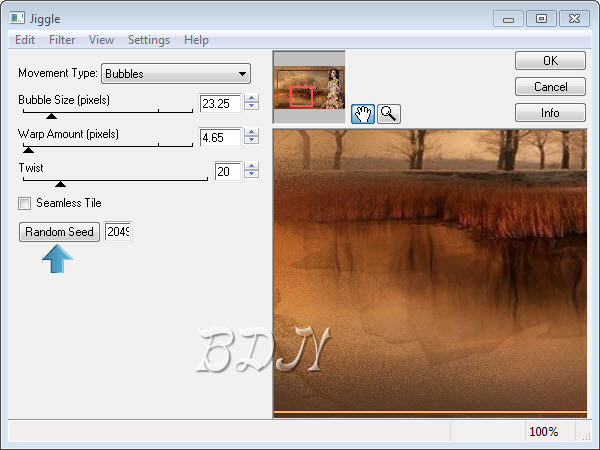The image size is (600, 450).
Task: Click the navigator thumbnail preview
Action: (309, 87)
